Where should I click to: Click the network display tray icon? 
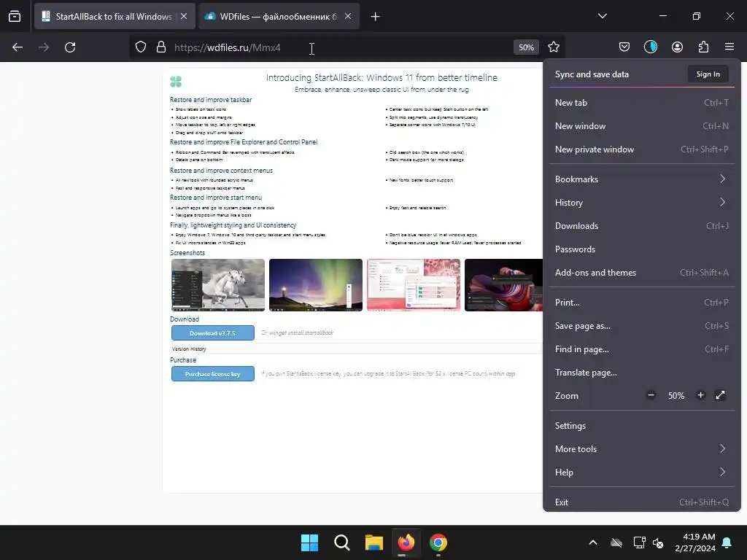639,542
